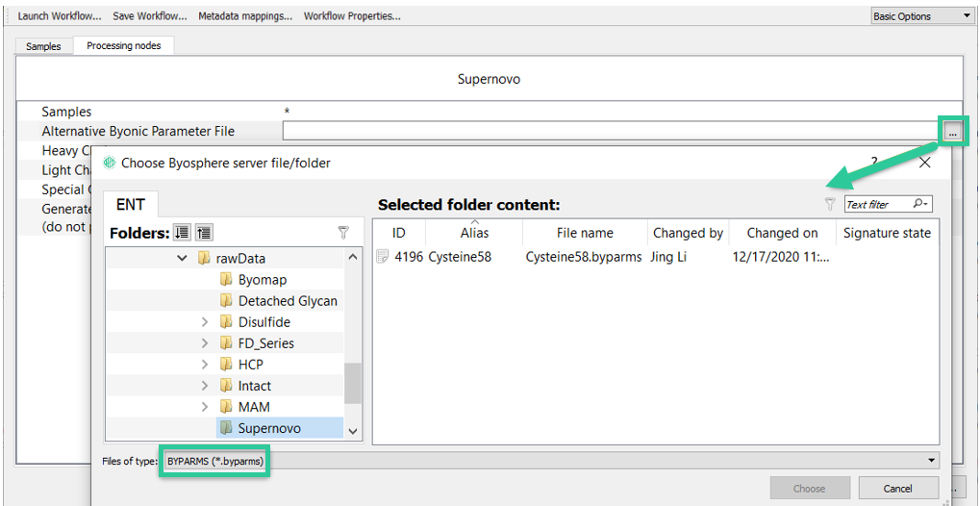Switch to the Samples tab
The width and height of the screenshot is (980, 506).
(43, 47)
